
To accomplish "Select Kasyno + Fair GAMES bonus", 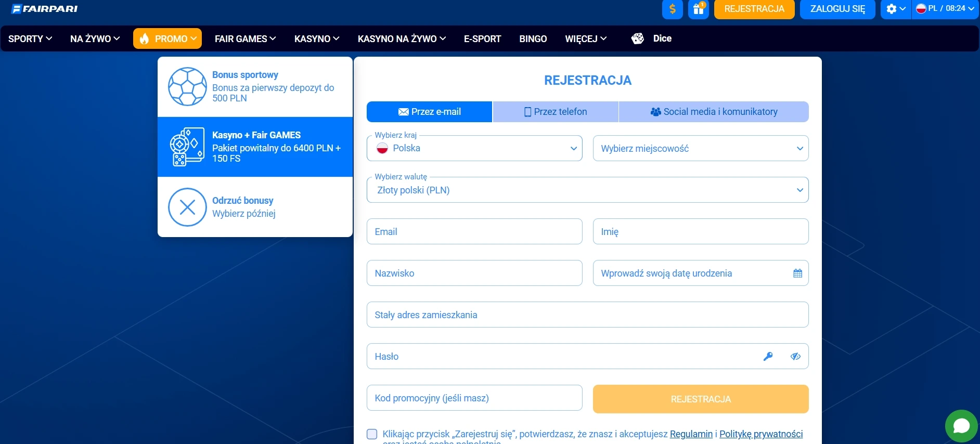I will 255,147.
